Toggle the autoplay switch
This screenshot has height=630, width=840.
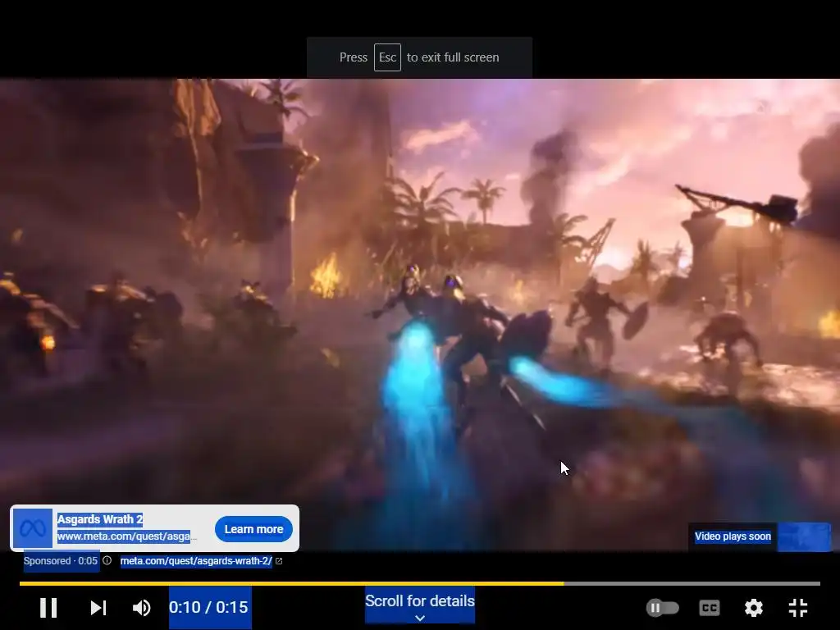(x=662, y=608)
